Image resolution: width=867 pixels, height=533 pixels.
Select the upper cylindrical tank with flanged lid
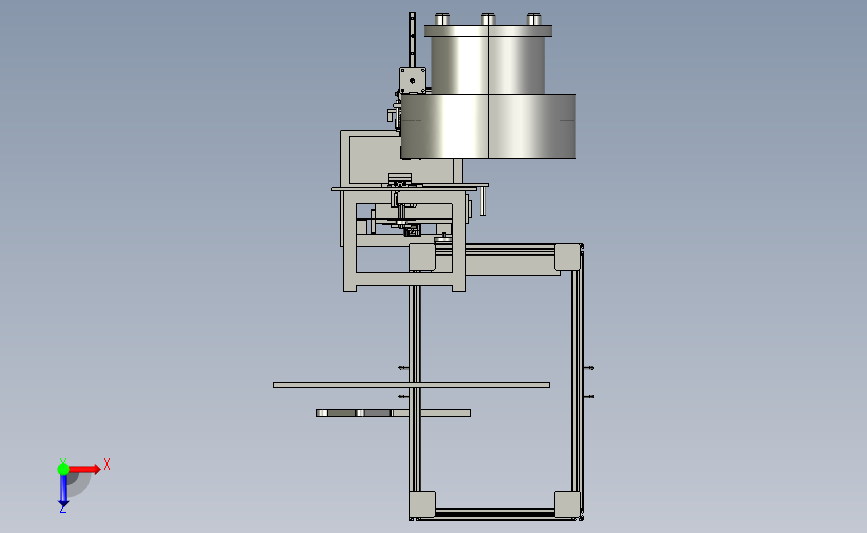tap(488, 60)
